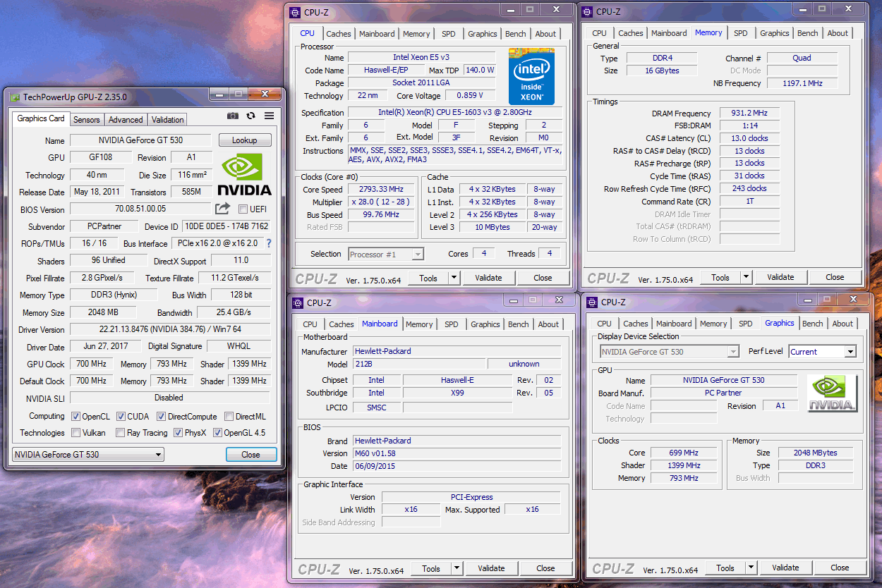Click the Intel Xeon inside logo
882x588 pixels.
pos(531,76)
